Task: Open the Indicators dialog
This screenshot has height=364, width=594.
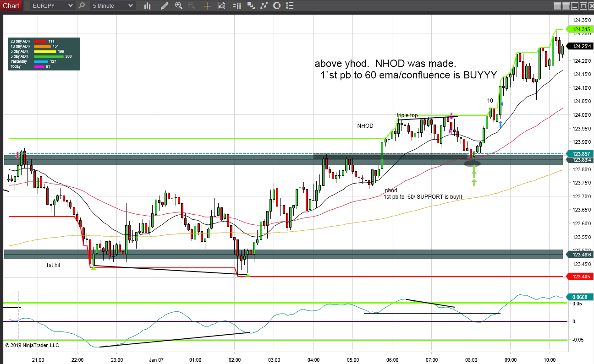Action: (264, 6)
